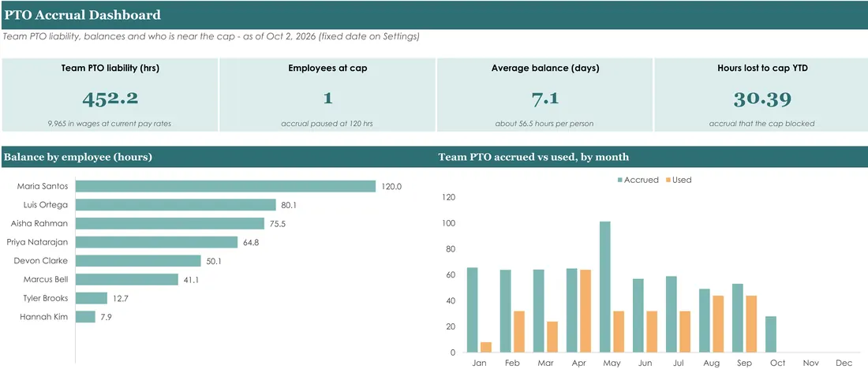Select the 7.1 average balance value

coord(545,99)
